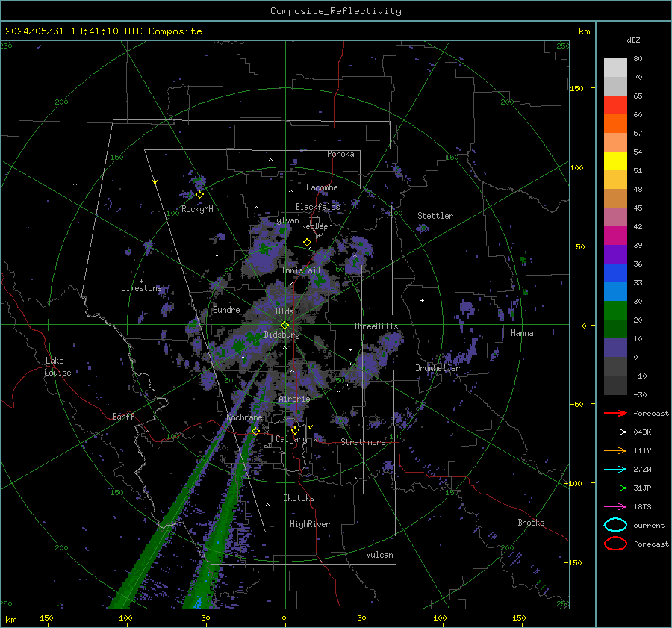
Task: Select the Olds label
Action: [284, 311]
